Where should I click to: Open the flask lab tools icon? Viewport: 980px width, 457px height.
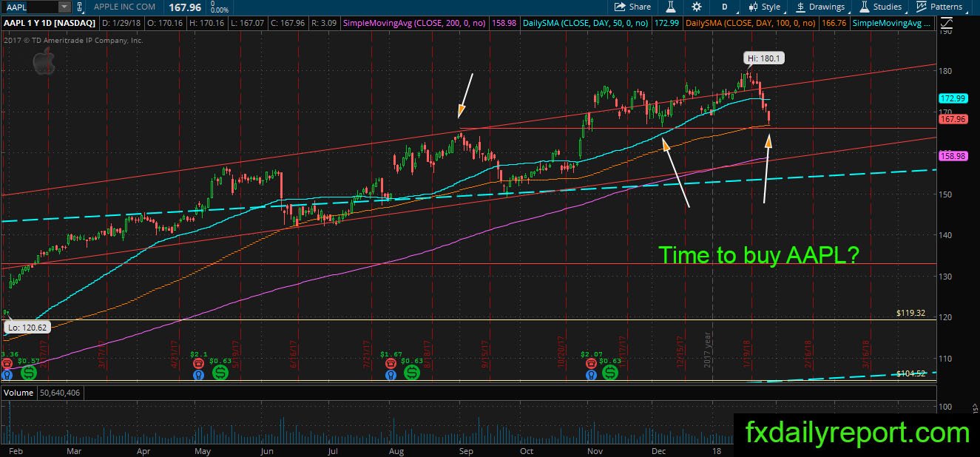(670, 7)
